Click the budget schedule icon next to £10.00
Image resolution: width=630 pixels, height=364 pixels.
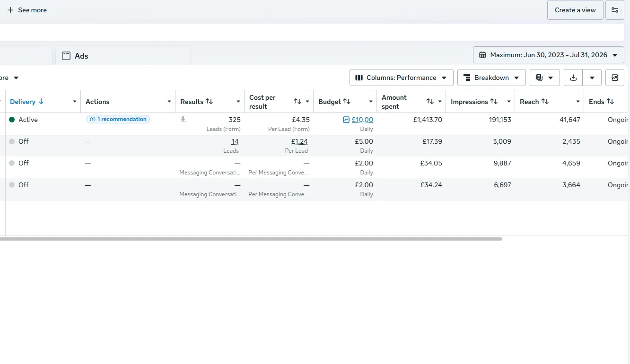click(x=346, y=120)
